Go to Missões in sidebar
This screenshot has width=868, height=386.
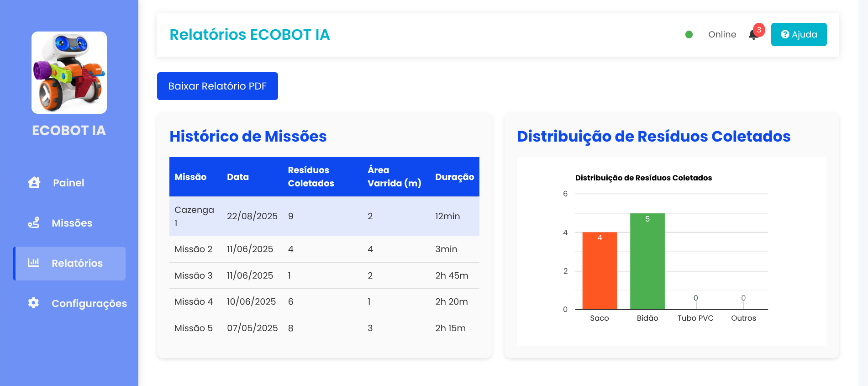(69, 223)
